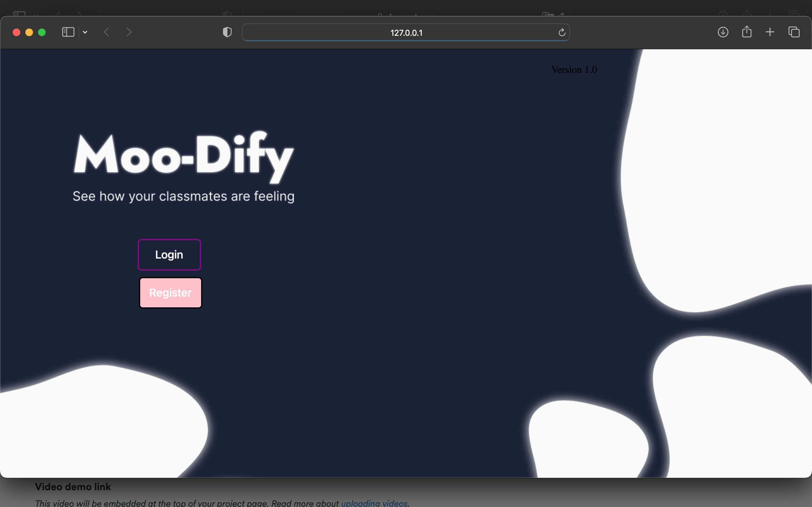Open a new tab with the plus icon
812x507 pixels.
[x=770, y=32]
